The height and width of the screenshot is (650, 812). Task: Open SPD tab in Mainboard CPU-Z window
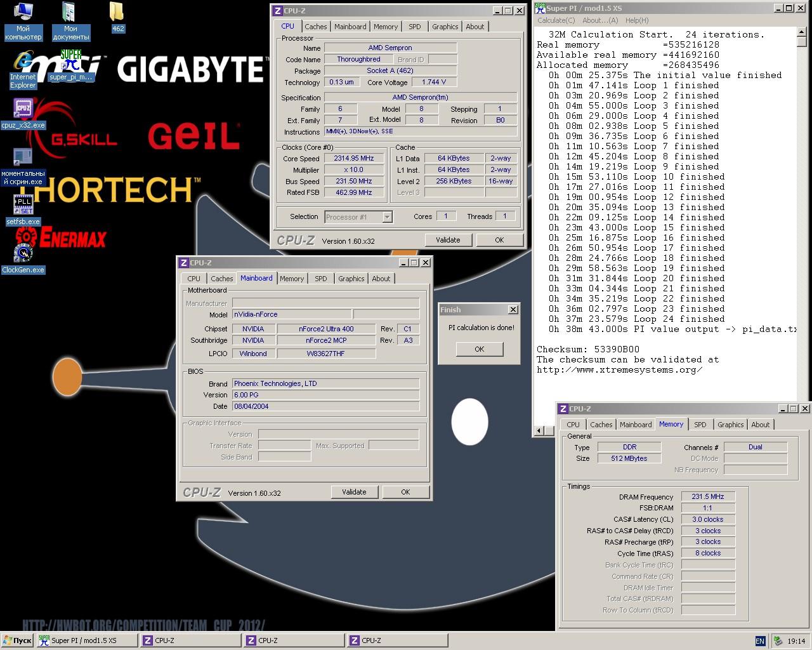(x=321, y=279)
